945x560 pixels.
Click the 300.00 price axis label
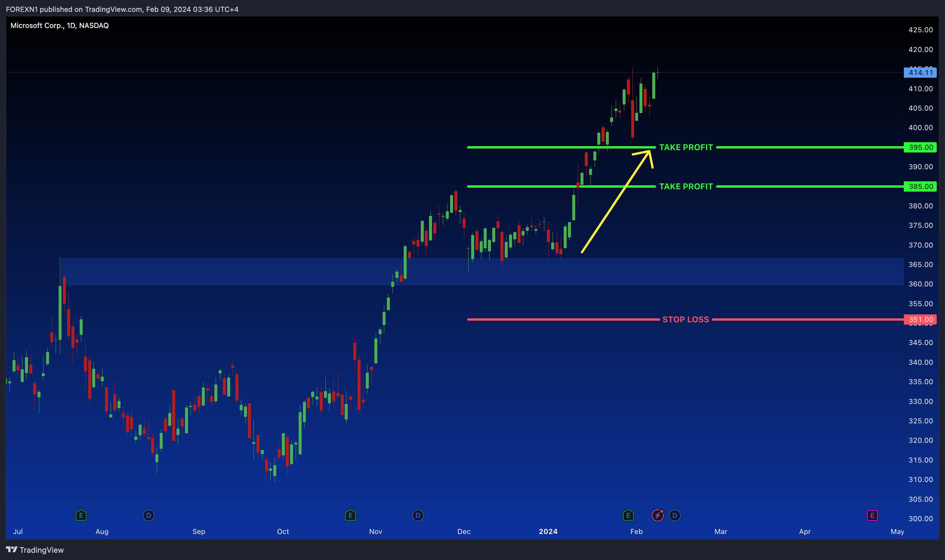point(920,519)
